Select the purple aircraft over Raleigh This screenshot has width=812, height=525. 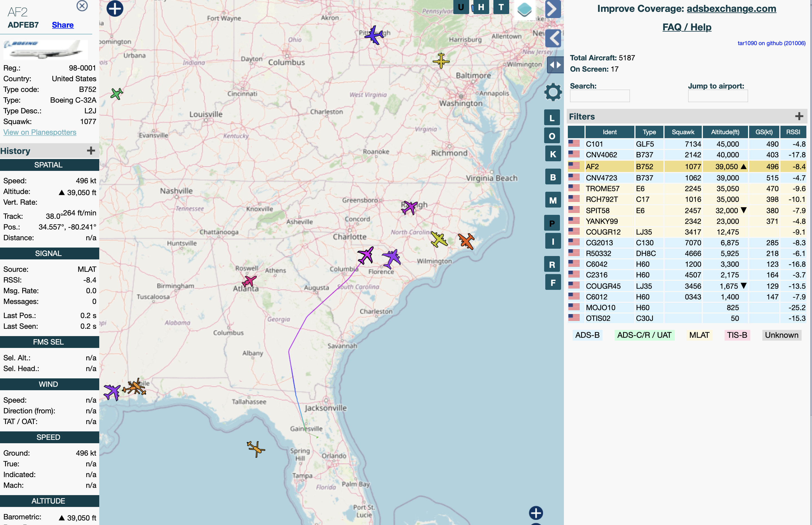pyautogui.click(x=409, y=207)
